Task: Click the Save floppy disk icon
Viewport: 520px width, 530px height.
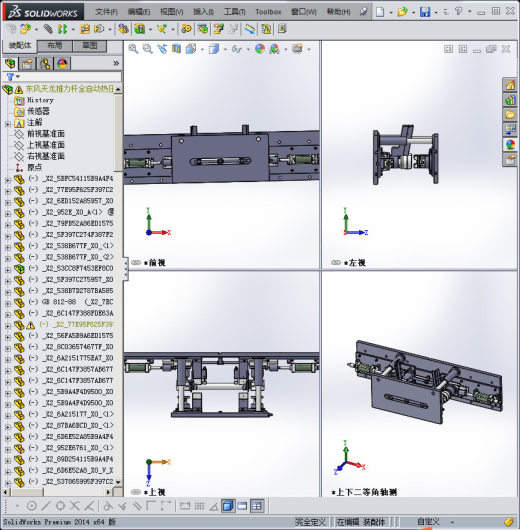Action: [425, 12]
